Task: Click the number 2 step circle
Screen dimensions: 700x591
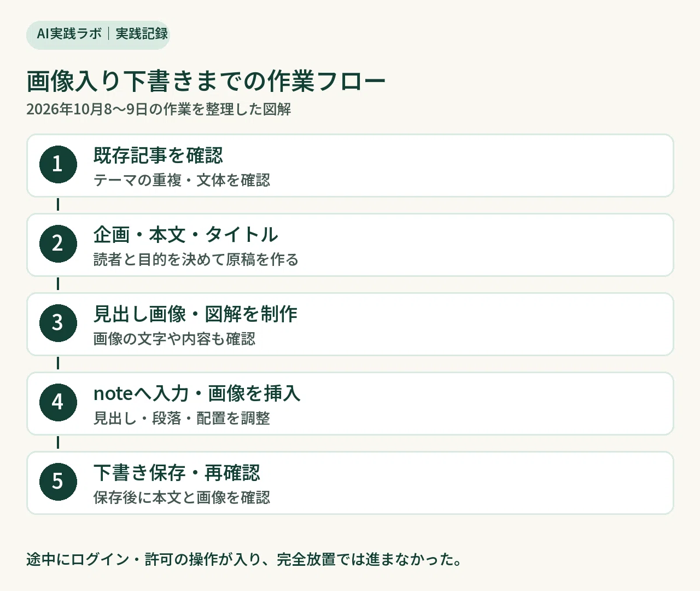Action: (58, 244)
